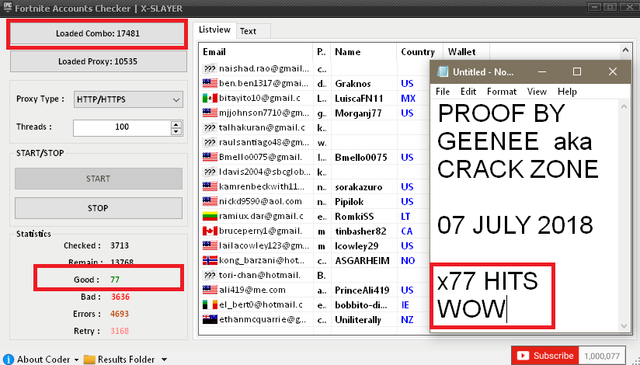
Task: Click the name sorakazuro
Action: [x=358, y=187]
